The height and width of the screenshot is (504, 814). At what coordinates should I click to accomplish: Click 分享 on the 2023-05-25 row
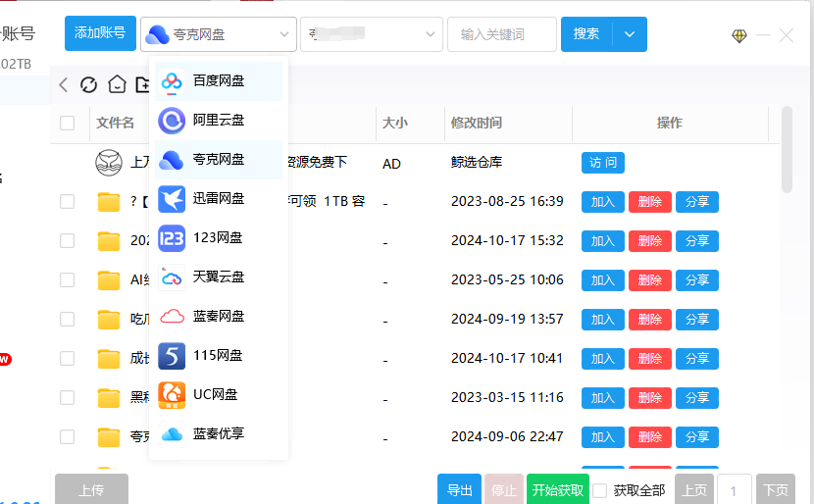[697, 280]
